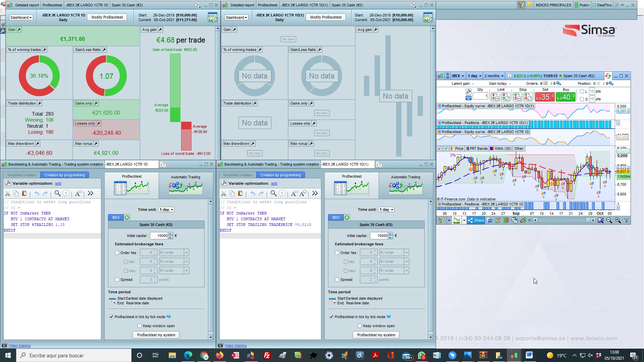This screenshot has width=644, height=362.
Task: Check the Keep window open box, left panel
Action: pyautogui.click(x=140, y=326)
